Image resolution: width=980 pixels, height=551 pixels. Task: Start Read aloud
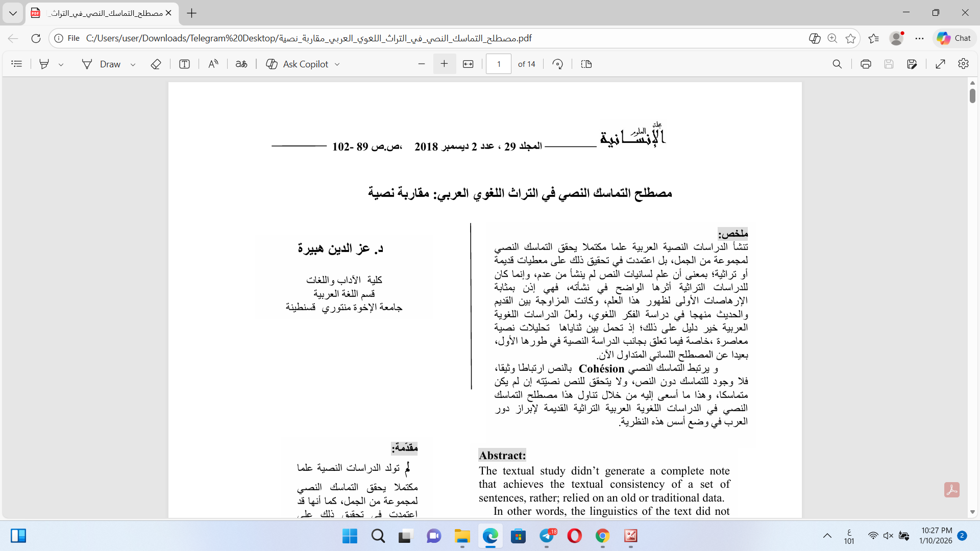tap(213, 64)
